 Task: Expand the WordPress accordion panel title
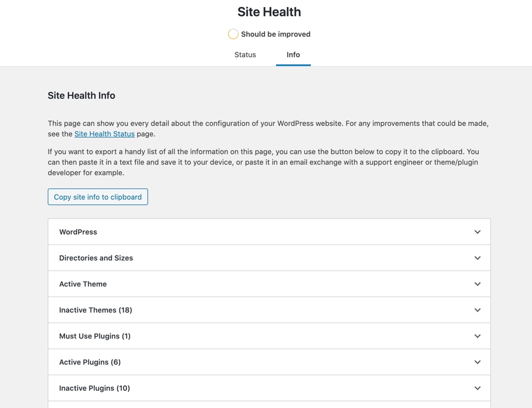(x=78, y=232)
